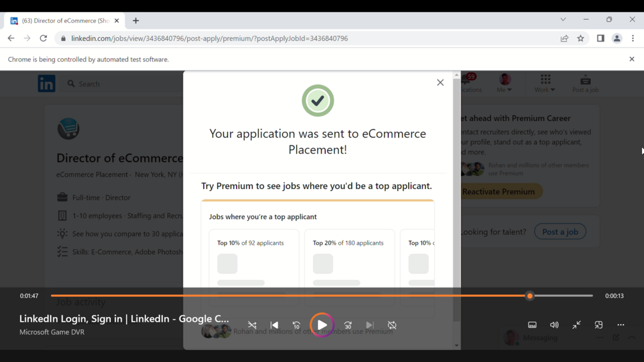Click the remaining portion of the seek bar
Screen dimensions: 644x362
[563, 295]
